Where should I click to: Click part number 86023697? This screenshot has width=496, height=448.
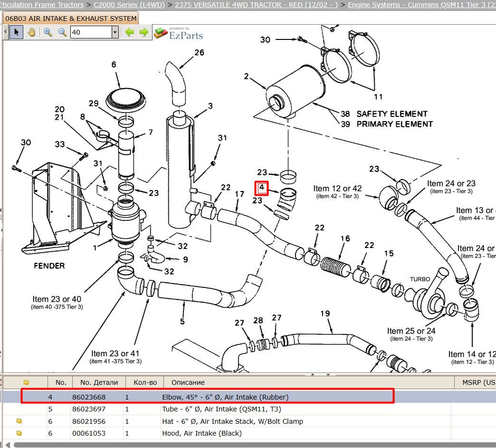[x=89, y=409]
